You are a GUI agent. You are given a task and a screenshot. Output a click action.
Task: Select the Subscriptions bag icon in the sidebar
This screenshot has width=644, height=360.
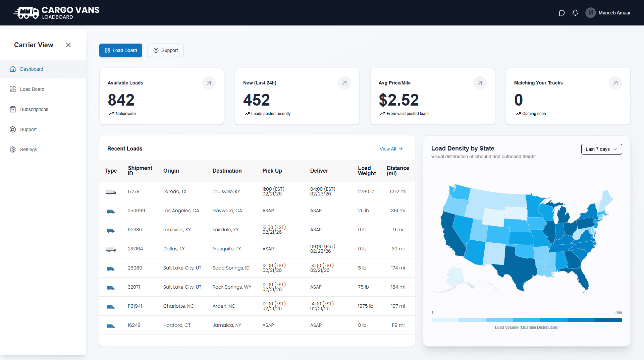point(12,109)
